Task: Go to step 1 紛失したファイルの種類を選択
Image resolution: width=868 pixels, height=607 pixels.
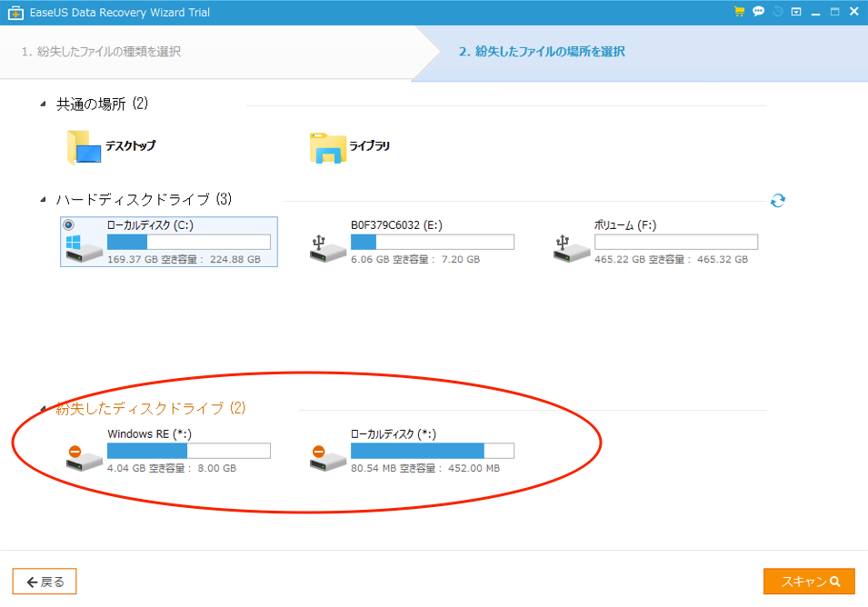Action: 101,52
